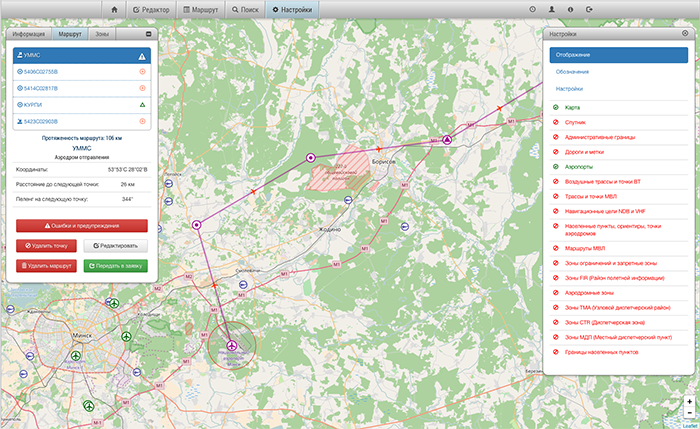Click the warning triangle on УММС row
This screenshot has height=429, width=700.
pyautogui.click(x=142, y=57)
